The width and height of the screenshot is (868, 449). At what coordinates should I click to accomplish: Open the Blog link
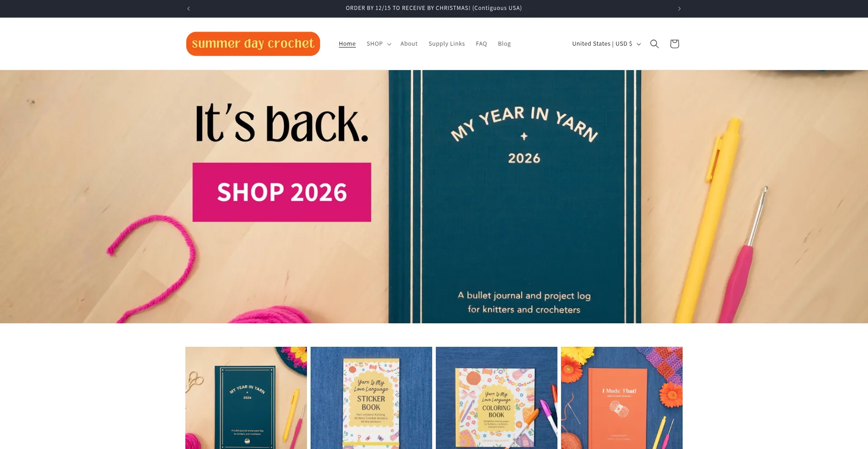(504, 44)
